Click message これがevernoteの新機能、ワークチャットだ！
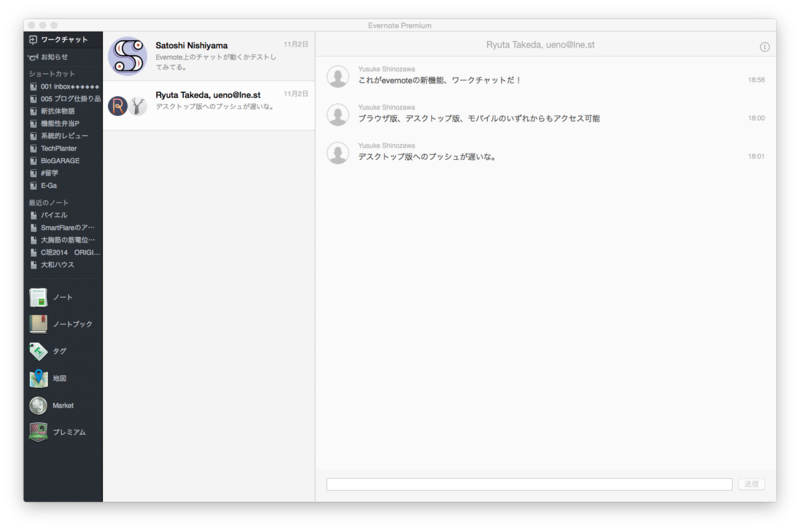Viewport: 800px width, 530px height. pyautogui.click(x=439, y=80)
